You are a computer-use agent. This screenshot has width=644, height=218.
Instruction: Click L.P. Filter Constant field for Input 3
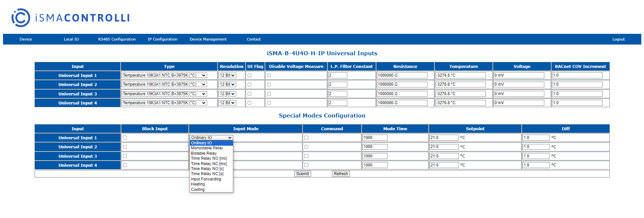coord(337,94)
